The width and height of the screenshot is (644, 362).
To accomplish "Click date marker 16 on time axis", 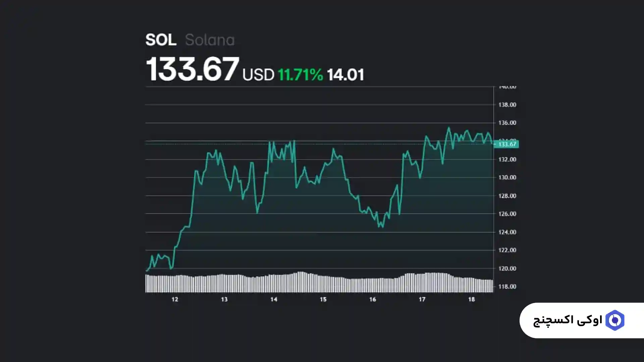I will click(x=372, y=299).
